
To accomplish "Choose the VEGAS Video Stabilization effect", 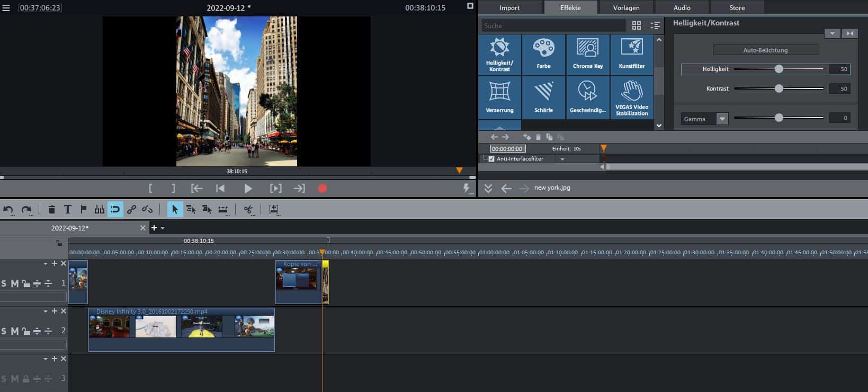I will click(x=631, y=98).
